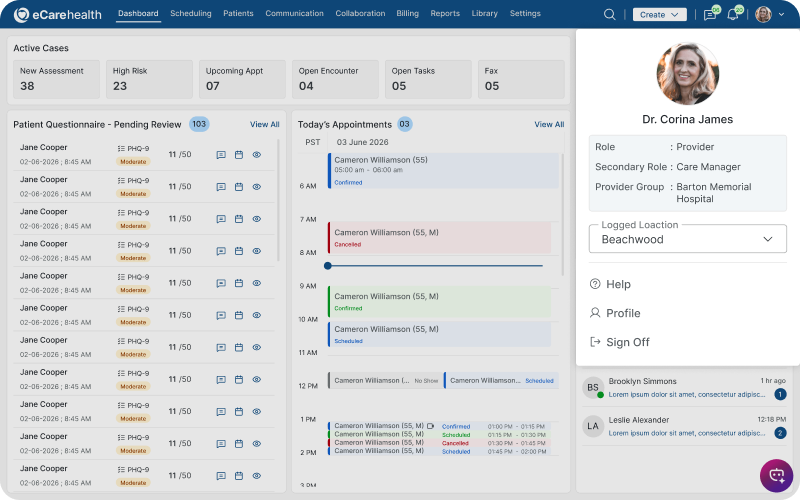800x500 pixels.
Task: Open the 01:30 PM - 01:45 PM cancelled appointment
Action: point(439,443)
